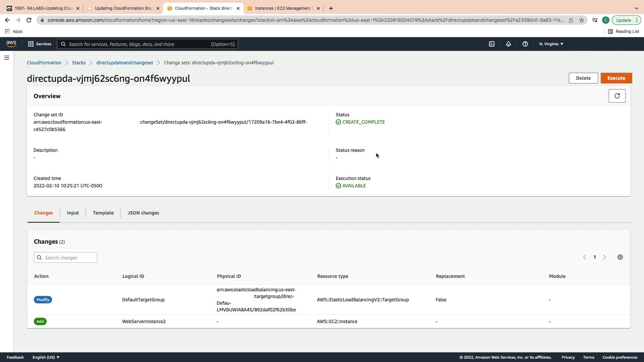Open changes table settings gear
Image resolution: width=644 pixels, height=362 pixels.
(620, 257)
